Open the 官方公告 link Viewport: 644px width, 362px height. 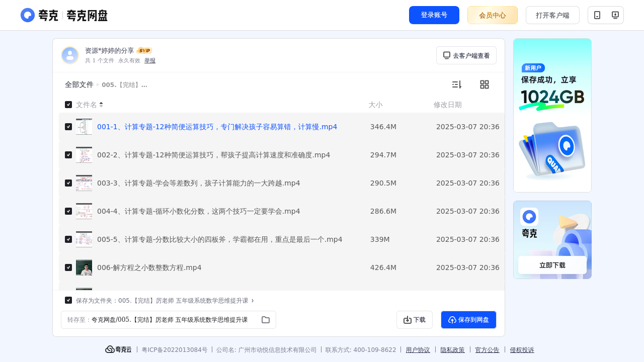487,350
